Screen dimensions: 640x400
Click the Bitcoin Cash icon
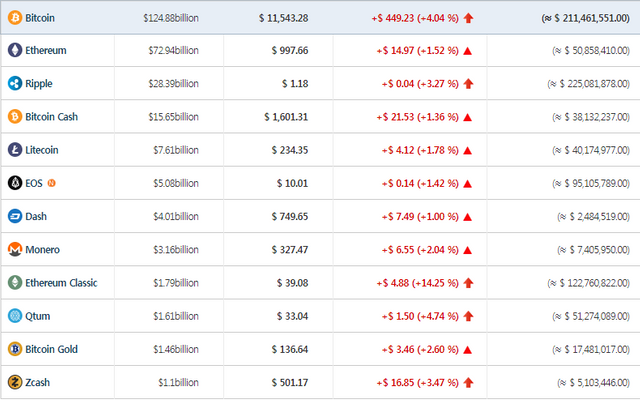tap(15, 116)
